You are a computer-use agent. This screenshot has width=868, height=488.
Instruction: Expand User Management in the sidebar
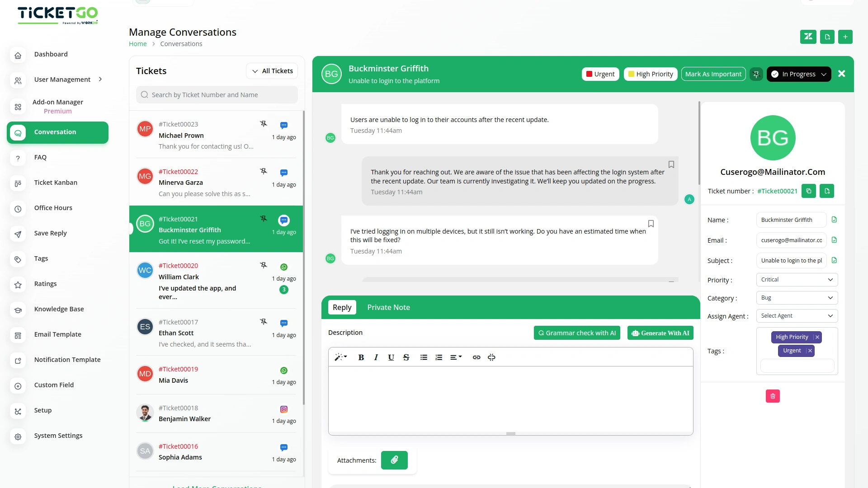point(62,80)
